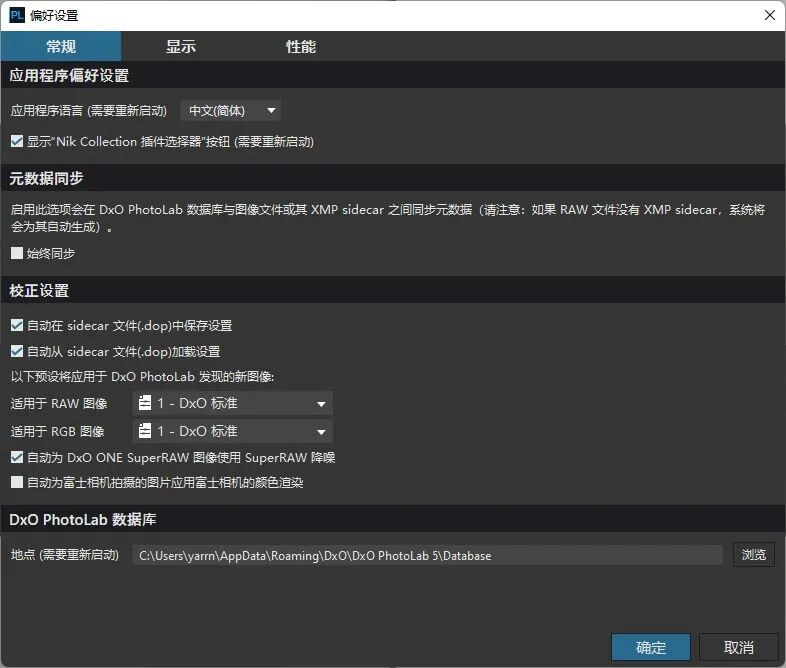The width and height of the screenshot is (786, 668).
Task: Open the 应用程序语言 dropdown
Action: pos(231,110)
